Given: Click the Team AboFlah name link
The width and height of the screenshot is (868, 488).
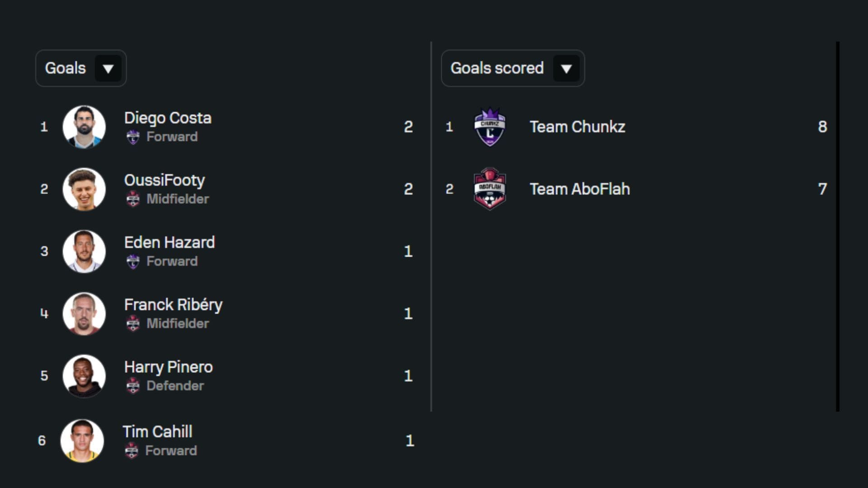Looking at the screenshot, I should coord(580,189).
